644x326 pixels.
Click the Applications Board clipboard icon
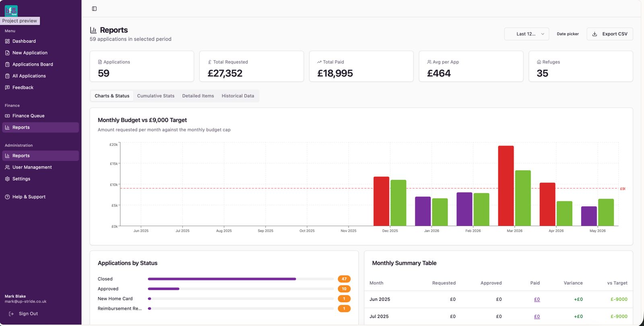coord(7,64)
